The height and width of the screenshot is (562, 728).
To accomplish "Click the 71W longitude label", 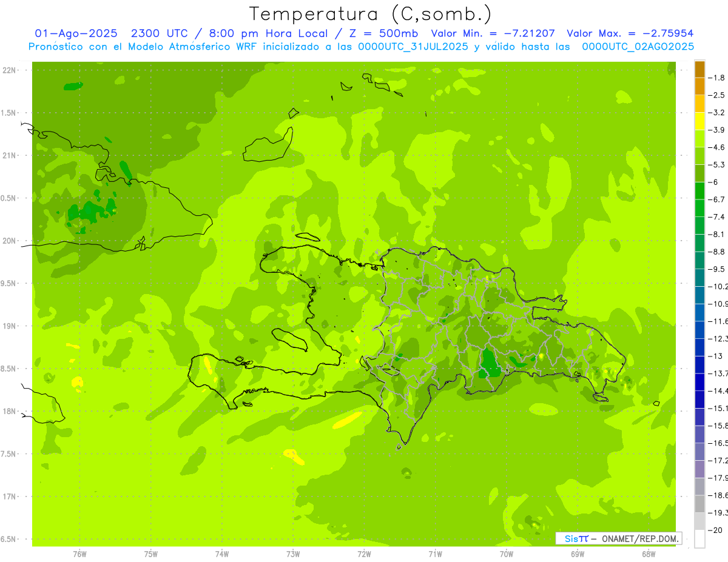I will (435, 554).
